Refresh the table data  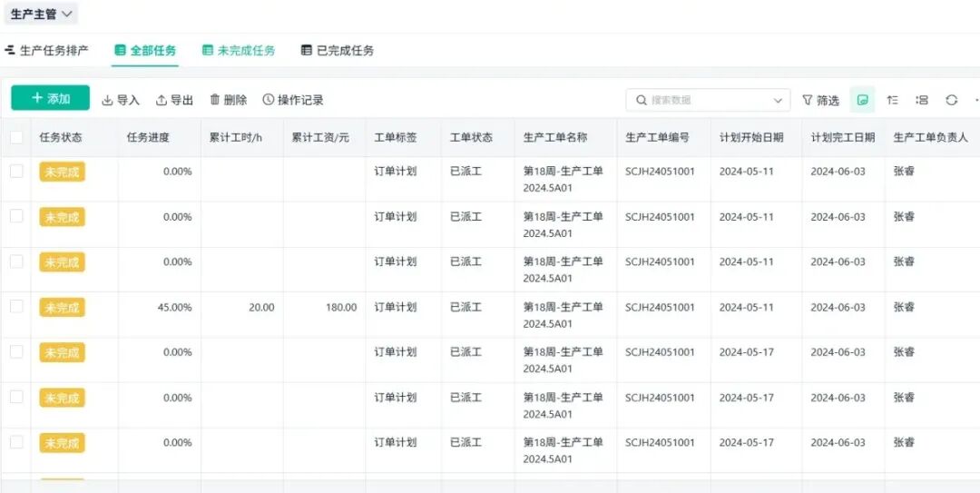click(x=951, y=100)
